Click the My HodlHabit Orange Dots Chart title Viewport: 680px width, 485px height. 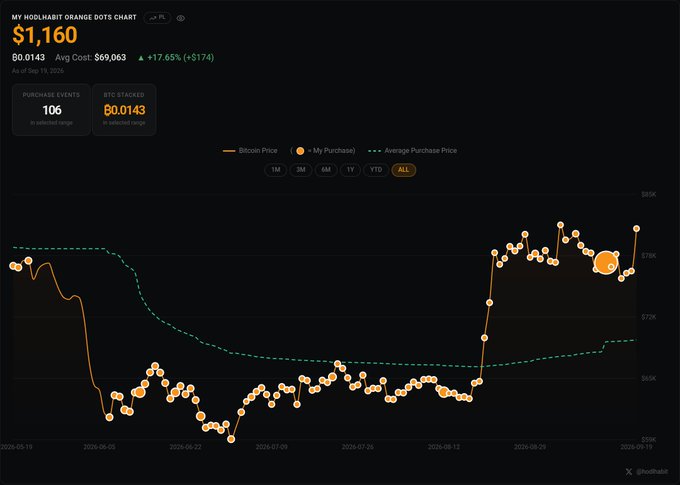pos(74,17)
